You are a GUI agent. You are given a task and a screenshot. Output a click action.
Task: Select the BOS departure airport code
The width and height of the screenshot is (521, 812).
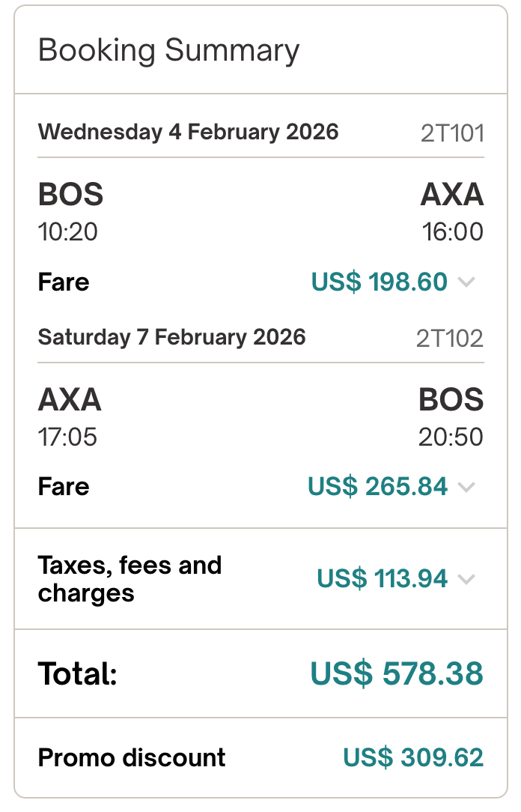pyautogui.click(x=71, y=195)
